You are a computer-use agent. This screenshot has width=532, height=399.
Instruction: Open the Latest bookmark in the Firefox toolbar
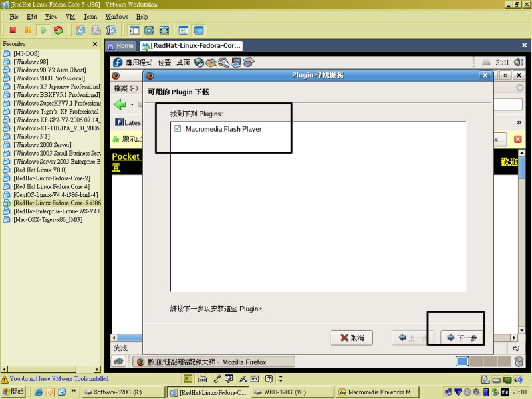click(x=129, y=122)
